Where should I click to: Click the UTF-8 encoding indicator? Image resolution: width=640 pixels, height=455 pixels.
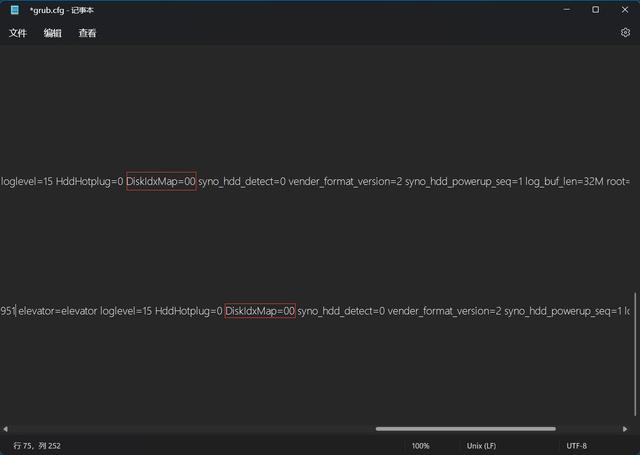pyautogui.click(x=576, y=446)
